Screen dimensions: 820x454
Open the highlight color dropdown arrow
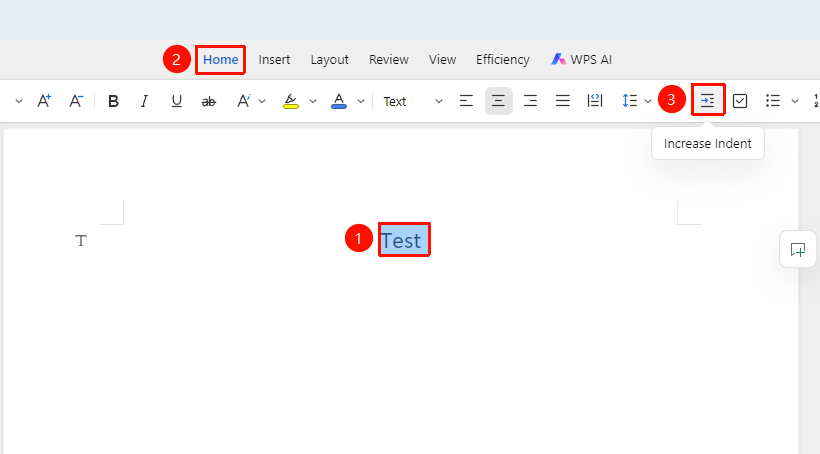(x=313, y=101)
